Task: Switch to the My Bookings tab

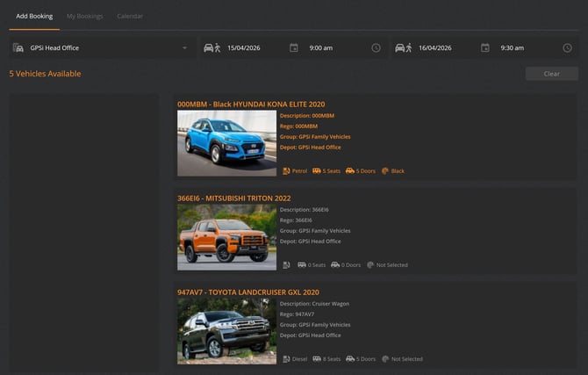Action: [85, 16]
